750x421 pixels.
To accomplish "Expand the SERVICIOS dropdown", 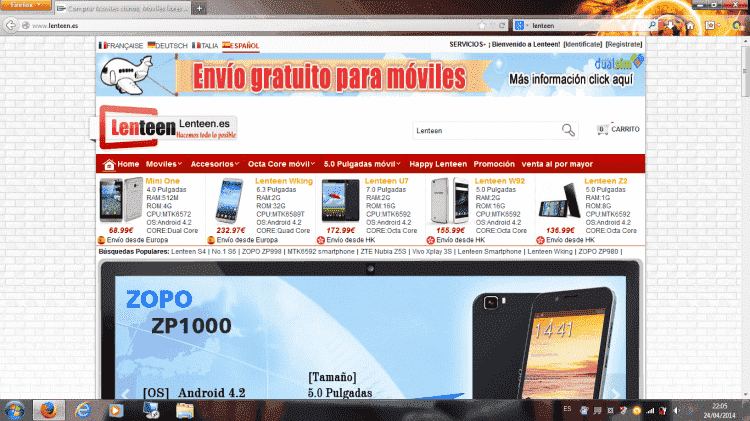I will (467, 44).
